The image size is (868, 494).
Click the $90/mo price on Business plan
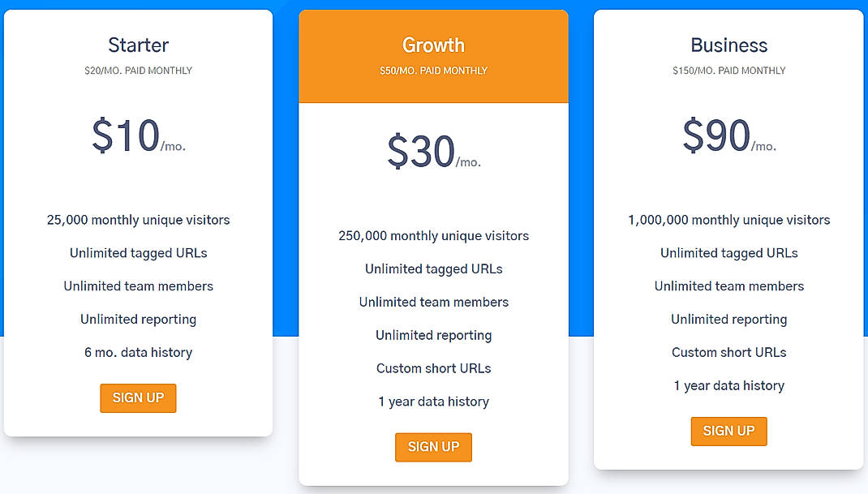[x=728, y=138]
